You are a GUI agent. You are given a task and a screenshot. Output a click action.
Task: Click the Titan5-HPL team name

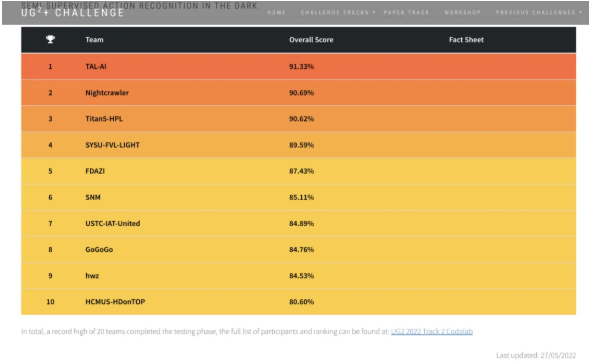104,119
